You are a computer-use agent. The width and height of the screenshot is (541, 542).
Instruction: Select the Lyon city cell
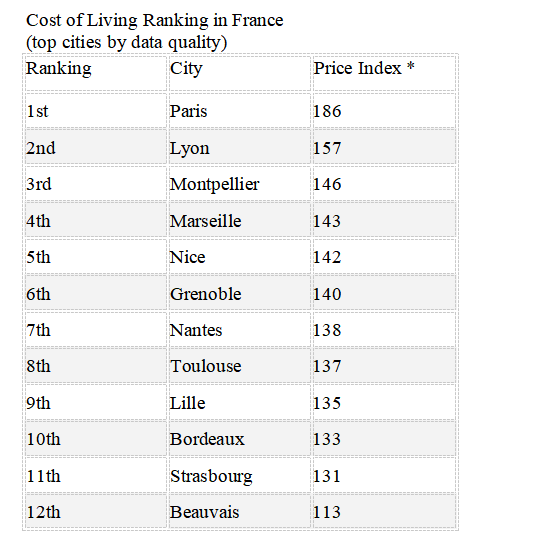240,148
